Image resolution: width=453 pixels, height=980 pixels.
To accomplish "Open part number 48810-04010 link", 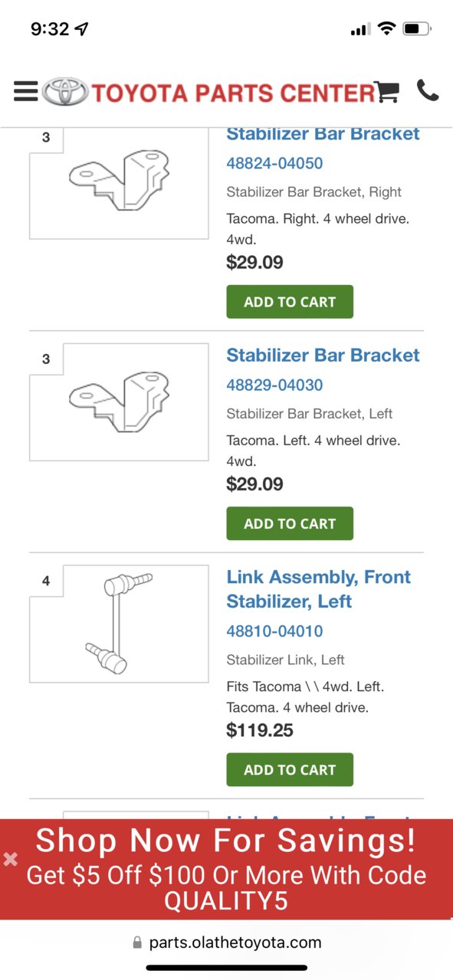I will [x=274, y=631].
